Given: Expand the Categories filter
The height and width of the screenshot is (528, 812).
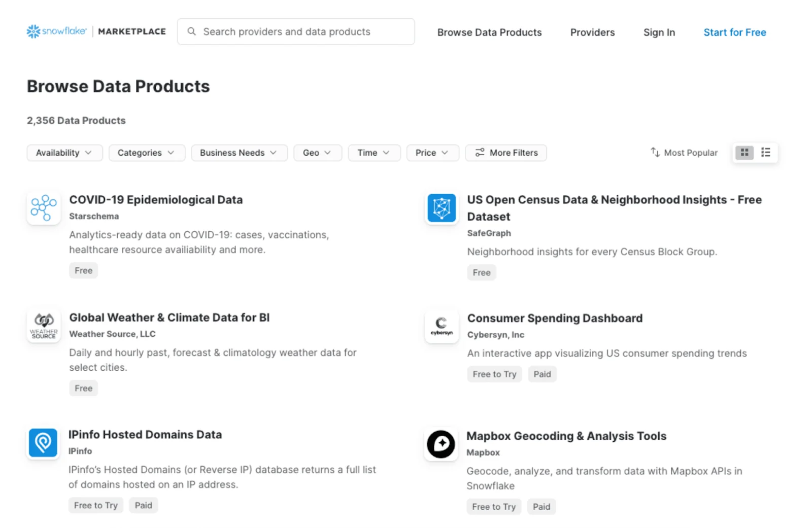Looking at the screenshot, I should click(147, 153).
